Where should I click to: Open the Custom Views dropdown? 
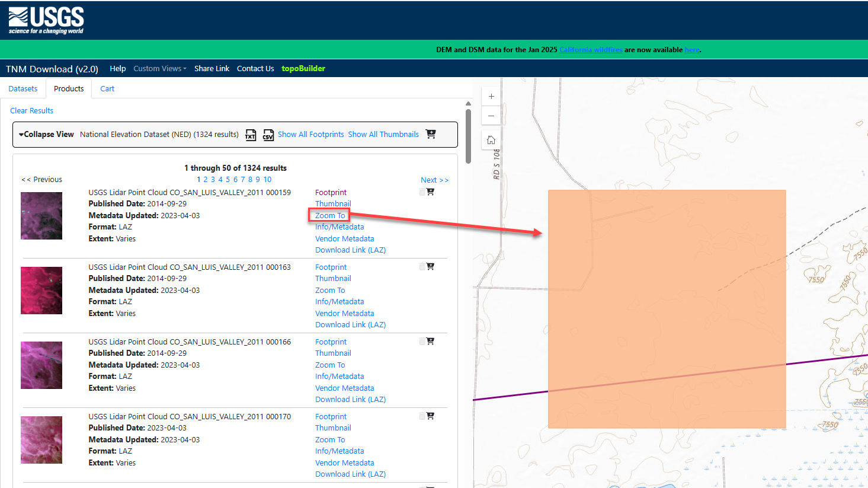click(x=159, y=69)
